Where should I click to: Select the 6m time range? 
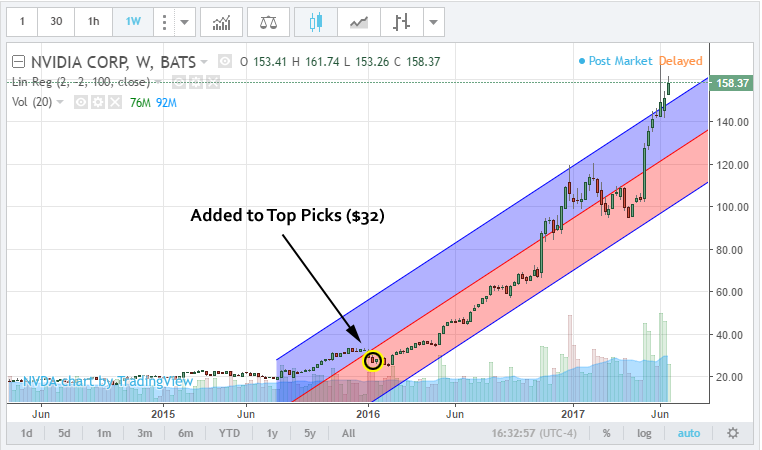point(185,433)
